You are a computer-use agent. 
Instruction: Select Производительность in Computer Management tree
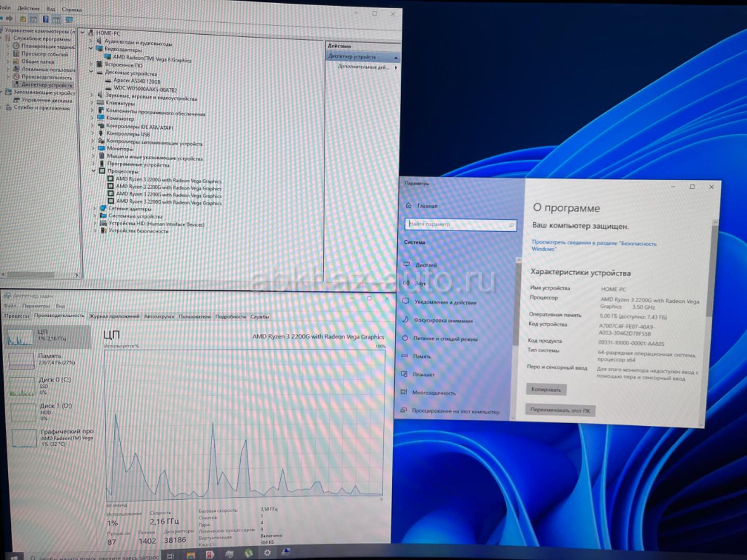click(47, 77)
